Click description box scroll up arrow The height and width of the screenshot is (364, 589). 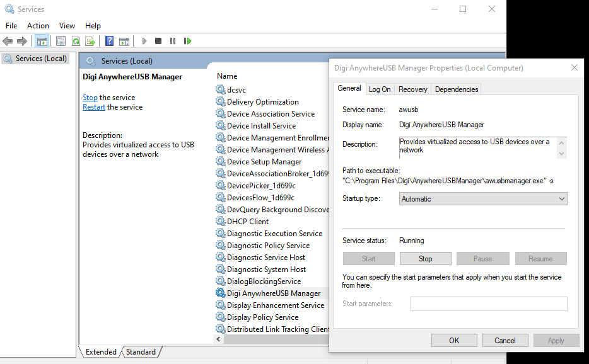click(x=562, y=143)
